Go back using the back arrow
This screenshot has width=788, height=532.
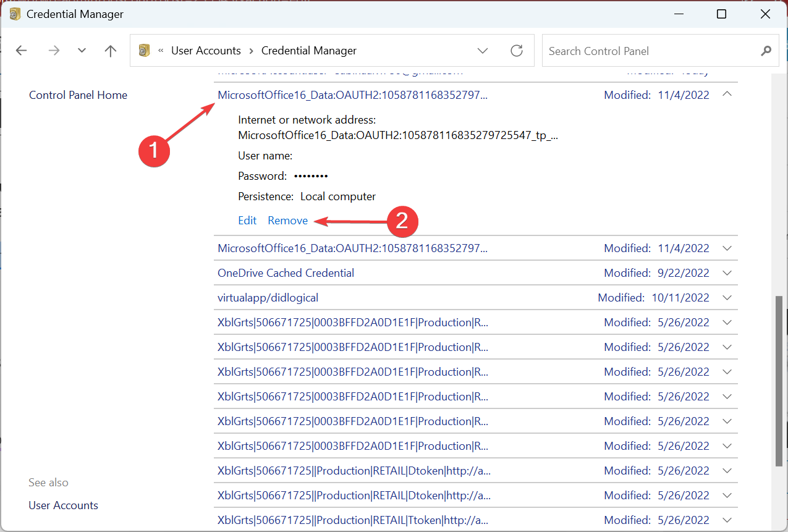pyautogui.click(x=22, y=51)
